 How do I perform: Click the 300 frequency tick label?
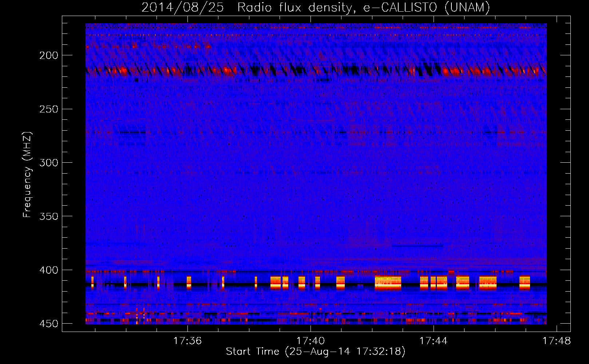[49, 163]
